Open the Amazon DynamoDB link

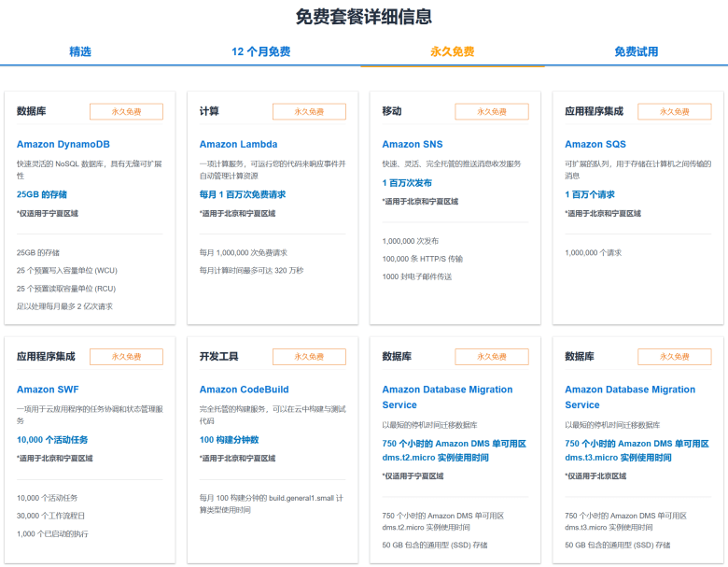63,144
